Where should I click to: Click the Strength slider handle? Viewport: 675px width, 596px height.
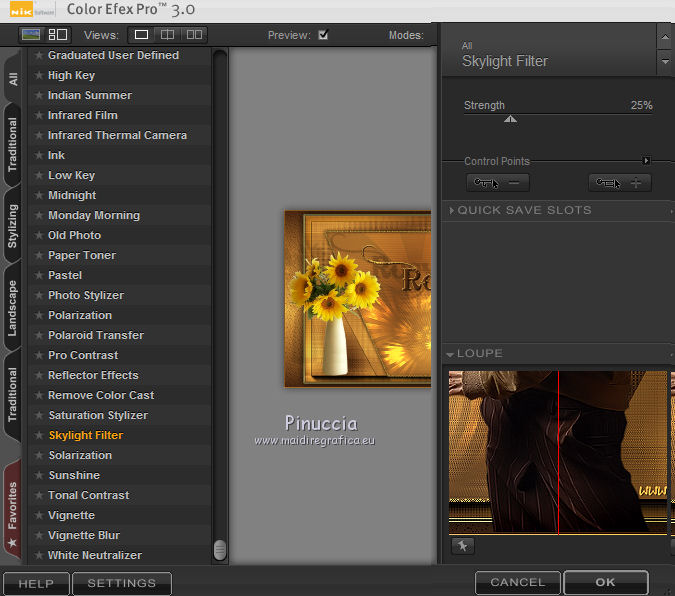pyautogui.click(x=510, y=119)
